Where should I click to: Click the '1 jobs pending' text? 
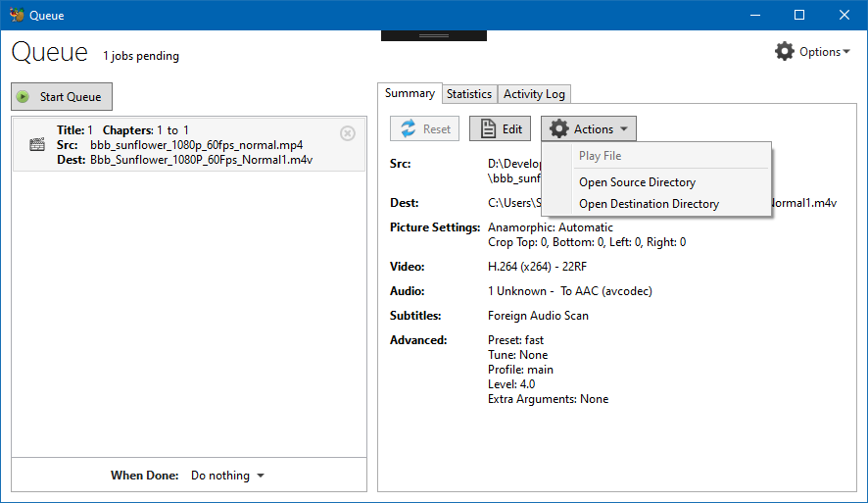[x=141, y=56]
